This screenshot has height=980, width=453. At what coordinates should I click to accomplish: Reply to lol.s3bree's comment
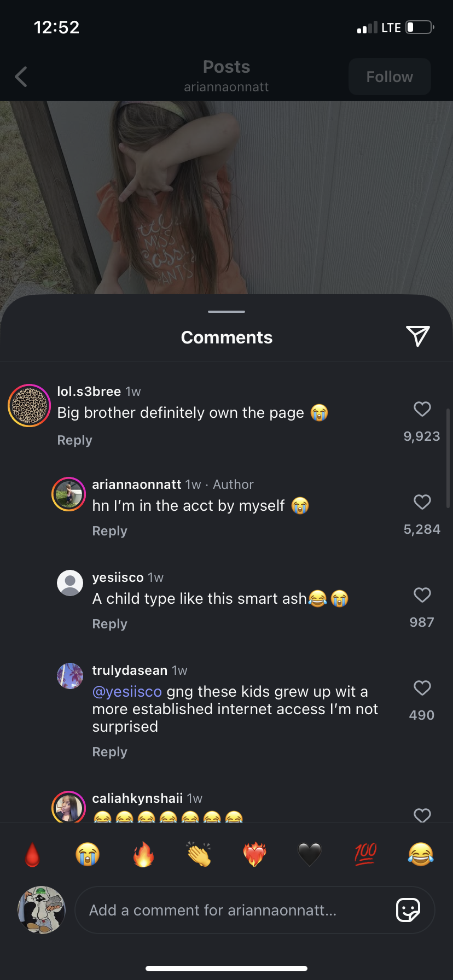(75, 440)
